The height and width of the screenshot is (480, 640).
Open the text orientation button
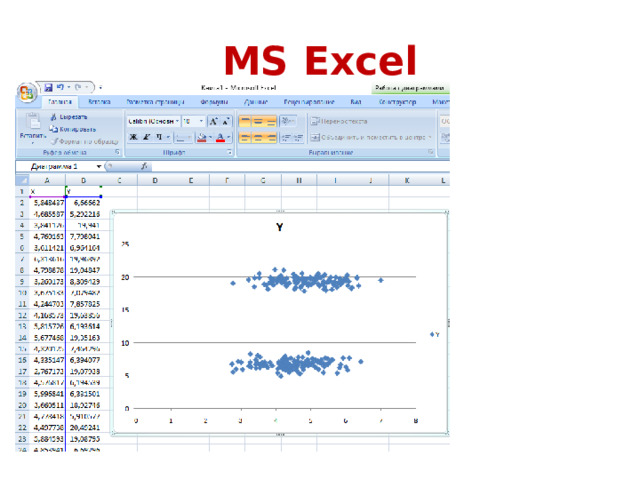(x=288, y=121)
